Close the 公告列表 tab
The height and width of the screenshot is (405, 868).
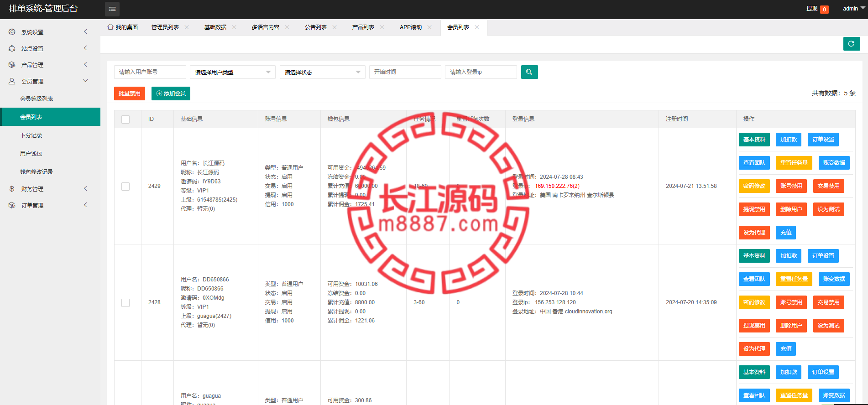pos(335,27)
